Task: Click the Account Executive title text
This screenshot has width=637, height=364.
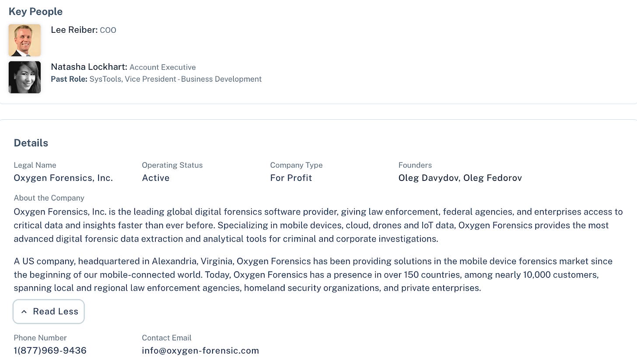Action: pyautogui.click(x=163, y=67)
